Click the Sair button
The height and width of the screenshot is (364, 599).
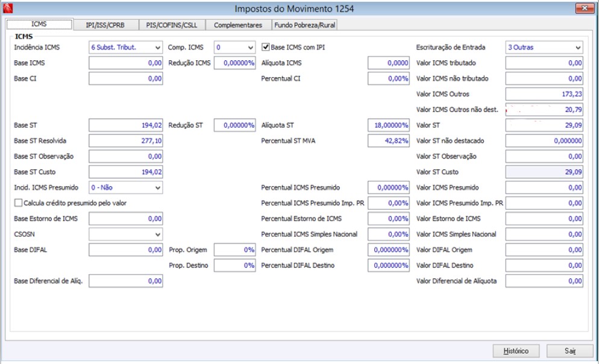(570, 351)
